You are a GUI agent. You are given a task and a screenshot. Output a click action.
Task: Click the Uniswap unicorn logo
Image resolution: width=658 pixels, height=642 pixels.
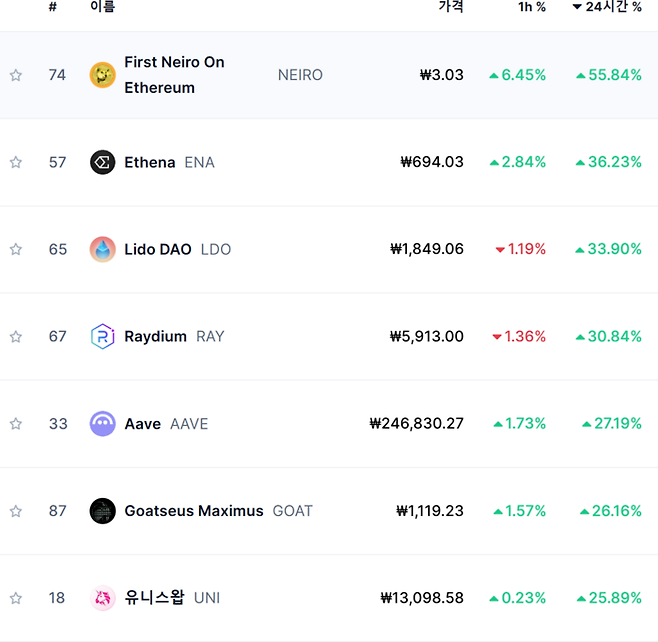pos(102,598)
